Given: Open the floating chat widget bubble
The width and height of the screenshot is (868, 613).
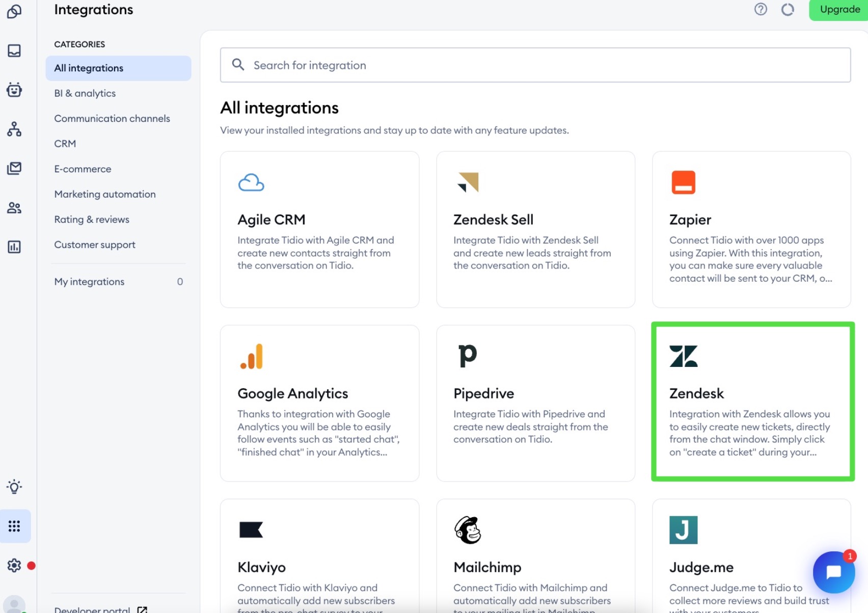Looking at the screenshot, I should 833,572.
